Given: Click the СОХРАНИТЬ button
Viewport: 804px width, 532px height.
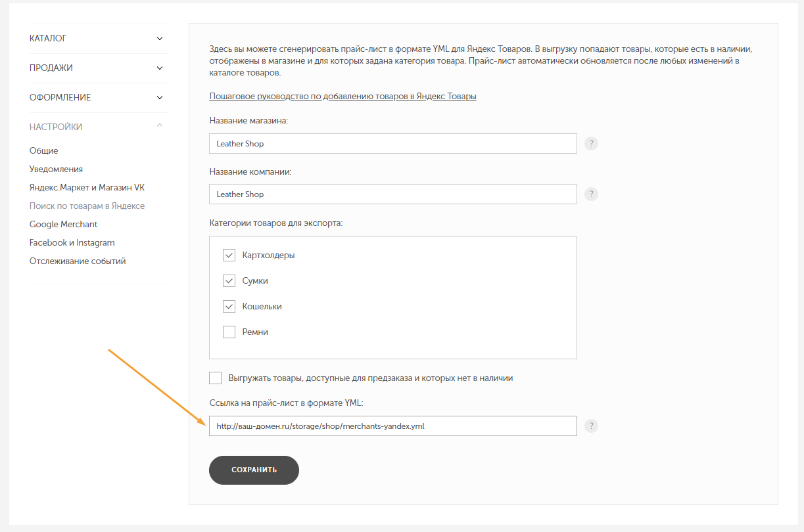Looking at the screenshot, I should tap(254, 470).
